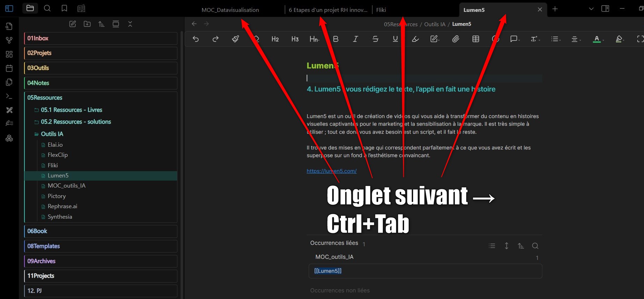Toggle fullscreen mode in toolbar
The height and width of the screenshot is (299, 644).
pos(640,39)
